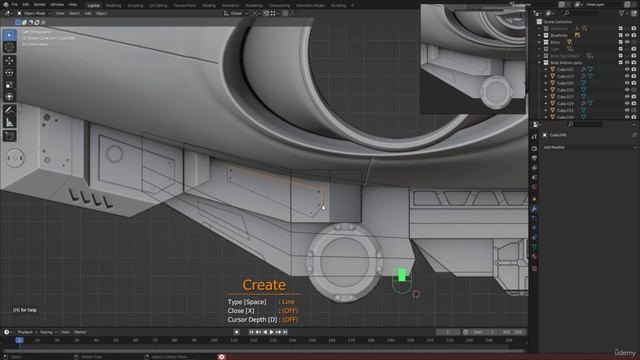
Task: Jump to the timeline end frame
Action: point(285,332)
